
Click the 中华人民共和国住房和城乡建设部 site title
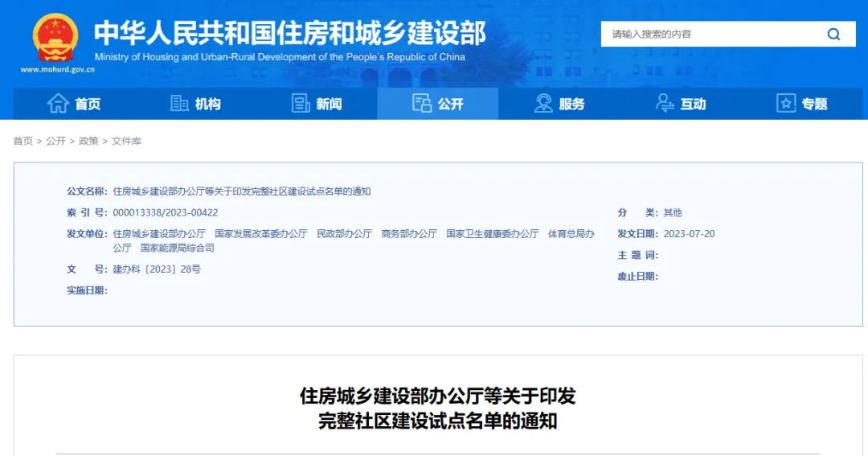click(x=289, y=33)
